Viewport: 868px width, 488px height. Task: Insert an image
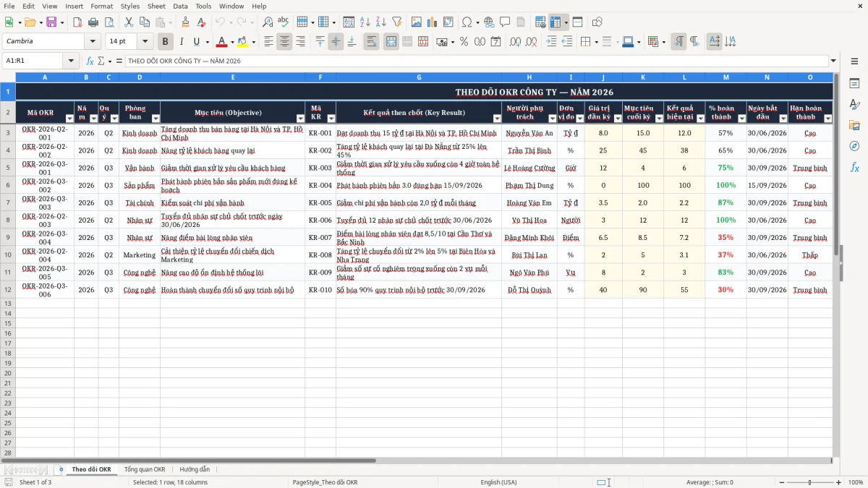[x=417, y=22]
